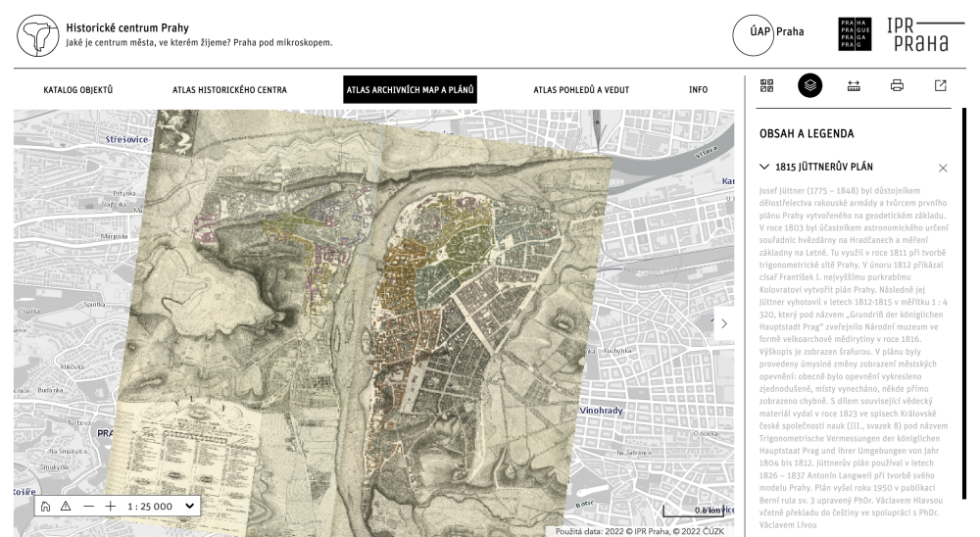Open map in new window icon
This screenshot has width=980, height=537.
[x=941, y=85]
